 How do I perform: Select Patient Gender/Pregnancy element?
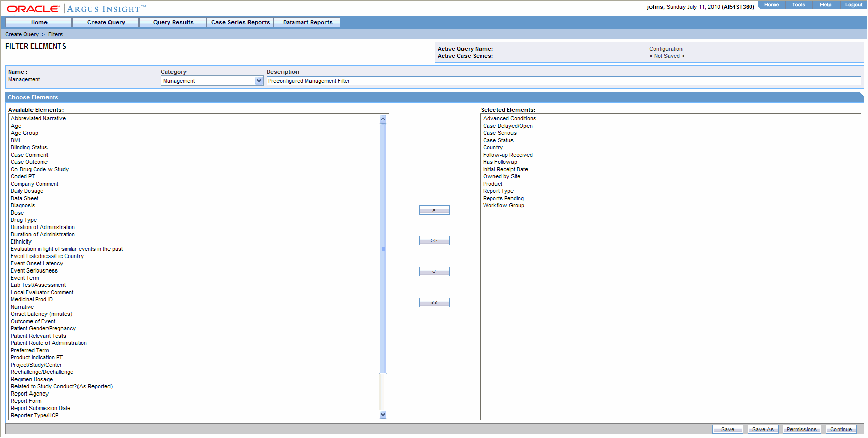[x=43, y=328]
